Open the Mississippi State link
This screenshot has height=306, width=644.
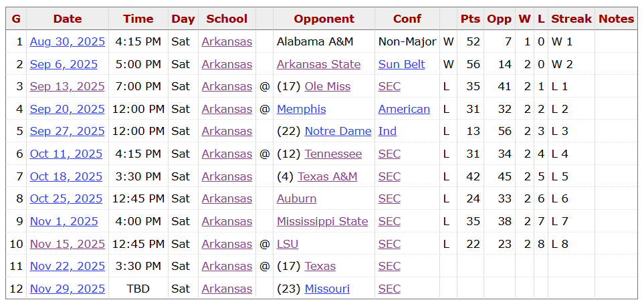(x=322, y=221)
